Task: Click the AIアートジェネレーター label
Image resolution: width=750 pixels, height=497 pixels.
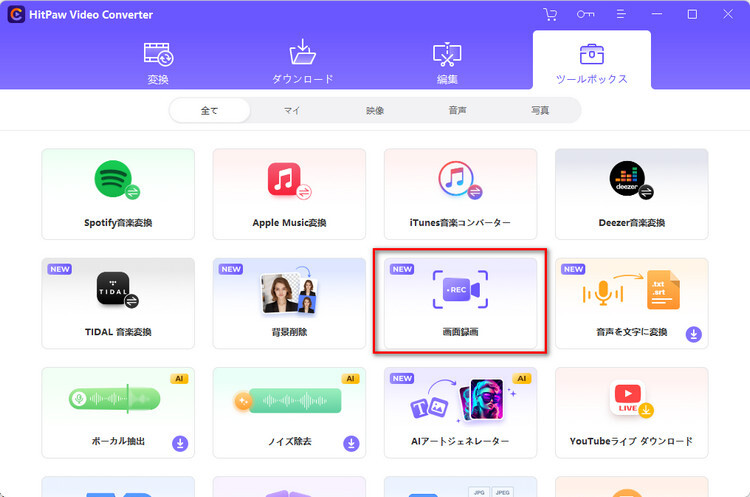Action: tap(460, 441)
